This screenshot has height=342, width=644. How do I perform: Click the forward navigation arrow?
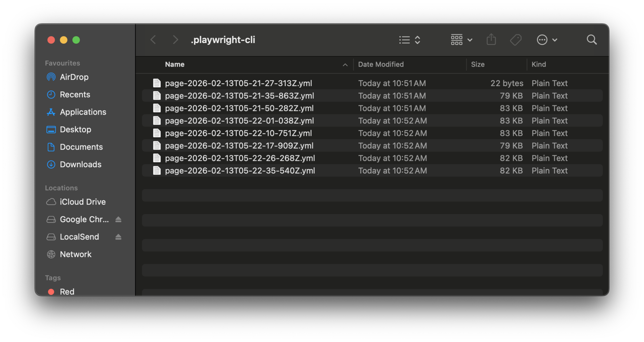175,40
